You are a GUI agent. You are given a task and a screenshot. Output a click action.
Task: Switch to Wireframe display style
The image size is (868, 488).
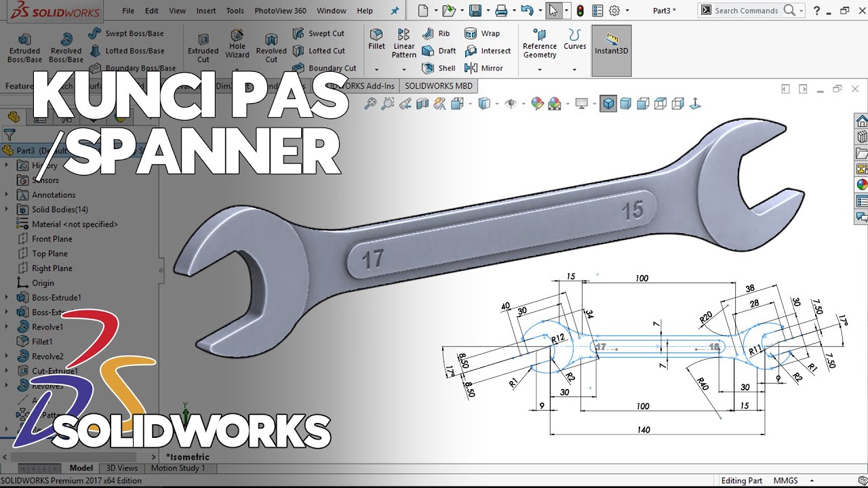pyautogui.click(x=677, y=104)
